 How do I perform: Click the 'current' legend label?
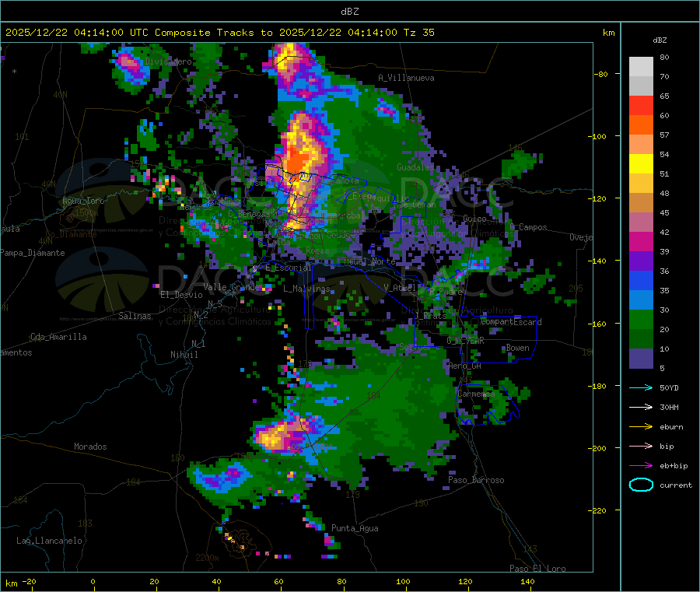tap(676, 485)
